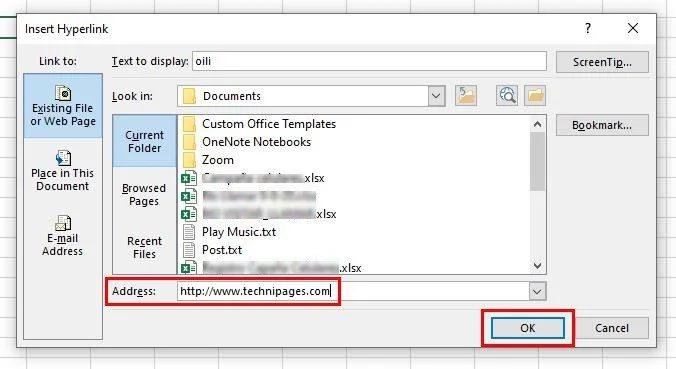Go up one folder level icon
This screenshot has height=369, width=676.
point(466,95)
